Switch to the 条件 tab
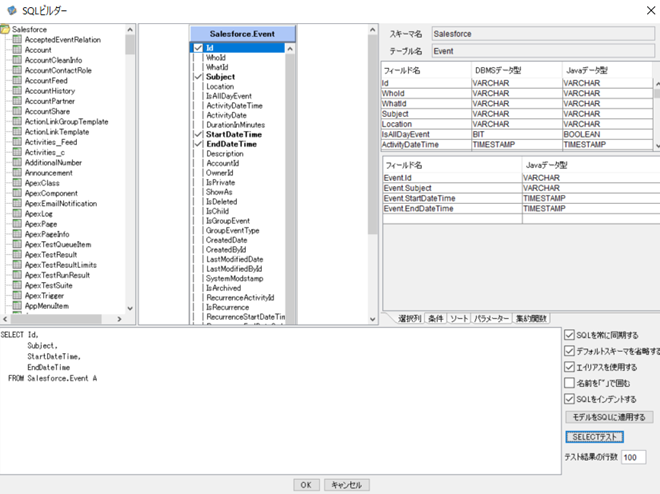660x494 pixels. pyautogui.click(x=436, y=319)
